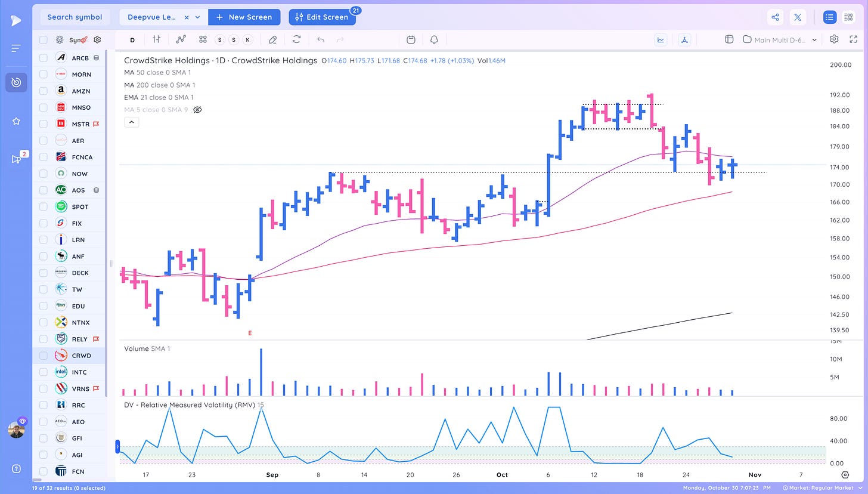Click the line chart mode icon
Screen dimensions: 868x494
[x=661, y=39]
